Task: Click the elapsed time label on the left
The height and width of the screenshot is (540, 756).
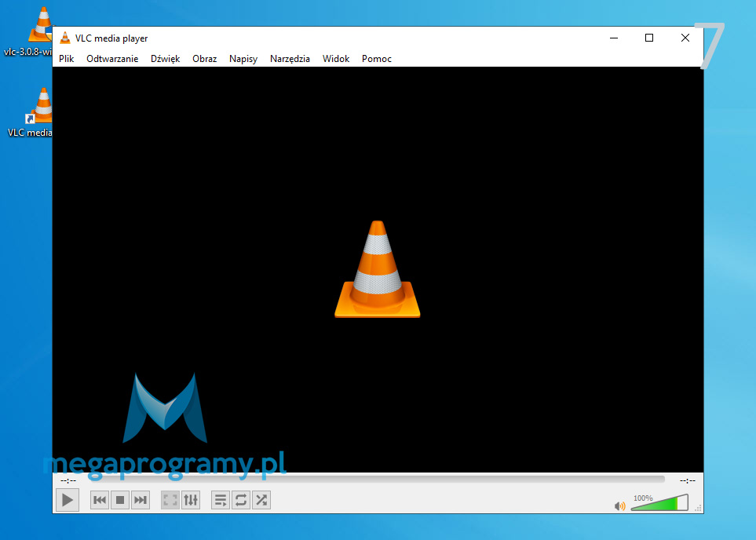Action: (68, 480)
